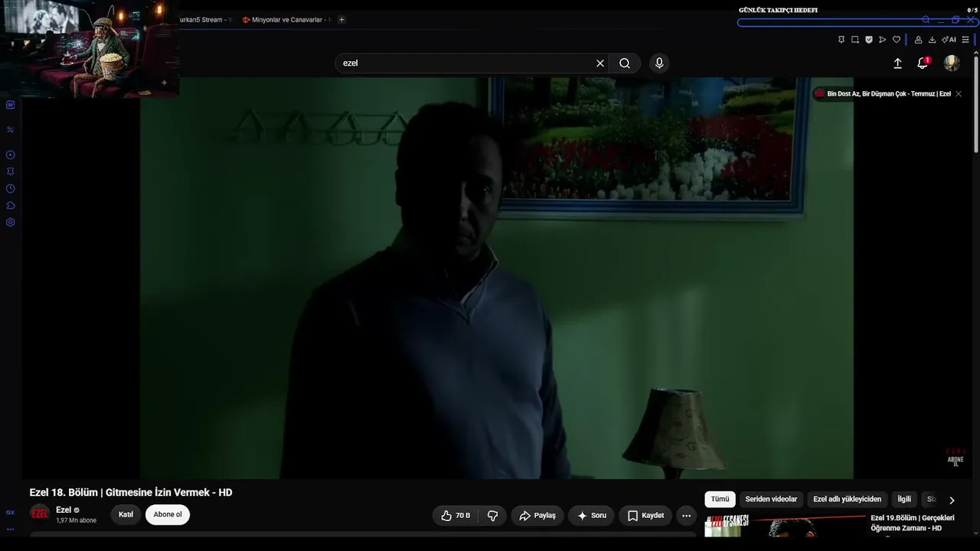
Task: Open the browser downloads icon
Action: pos(932,40)
